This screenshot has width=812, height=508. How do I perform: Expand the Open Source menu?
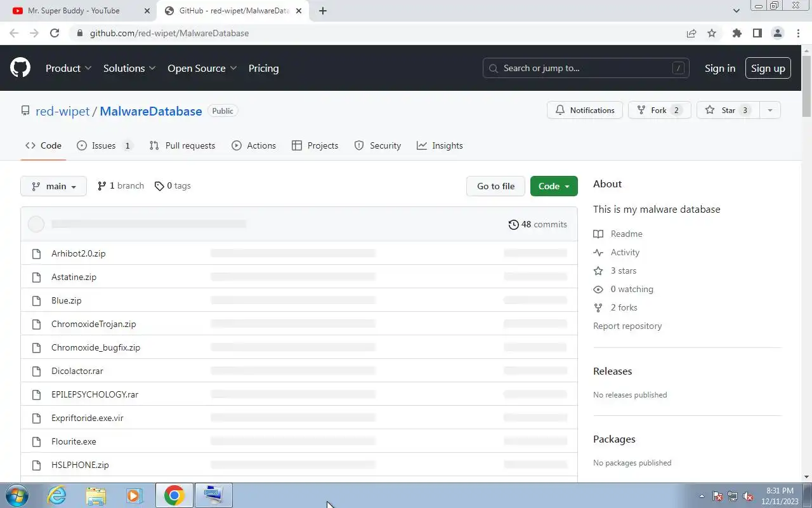point(202,68)
